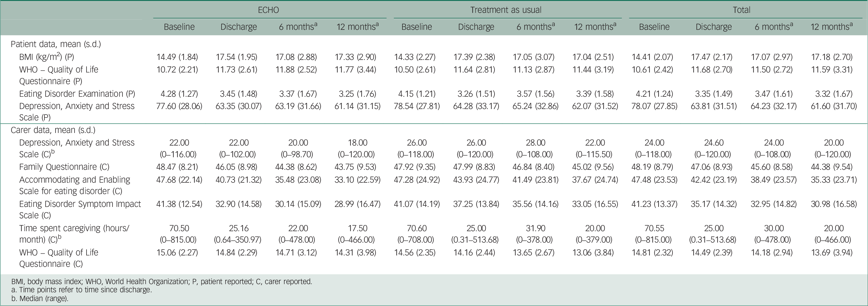Select the Eating Disorder Examination (P) row label
The image size is (868, 306).
coord(76,94)
